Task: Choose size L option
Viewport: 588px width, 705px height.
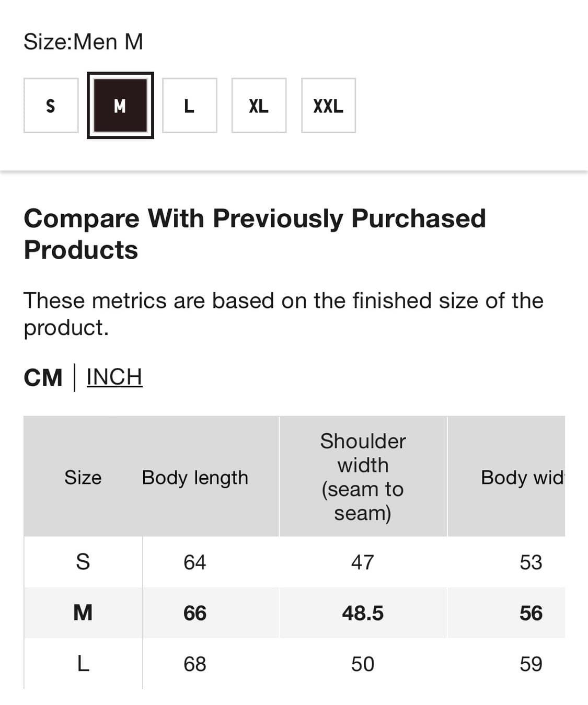Action: (189, 106)
